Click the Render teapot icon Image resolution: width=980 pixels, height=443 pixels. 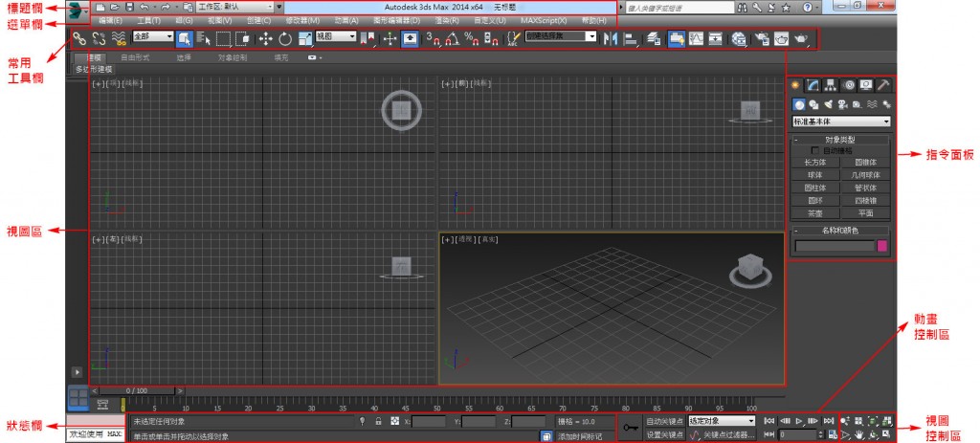800,39
